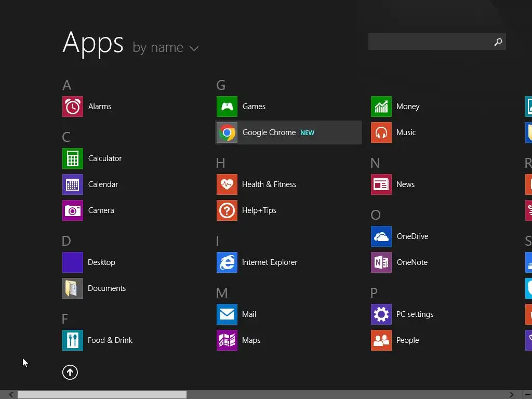Click the 'Mail' label
The image size is (532, 399).
(x=249, y=314)
